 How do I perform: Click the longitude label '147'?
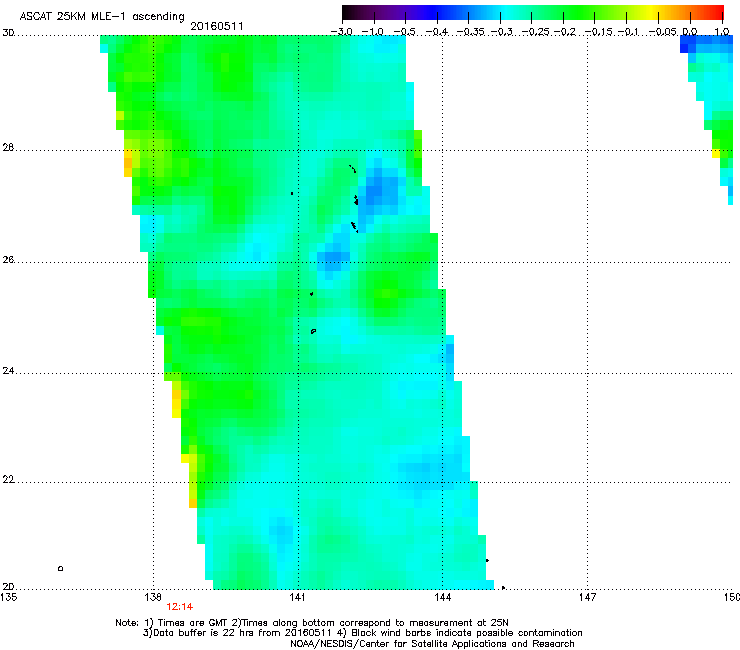pos(587,598)
